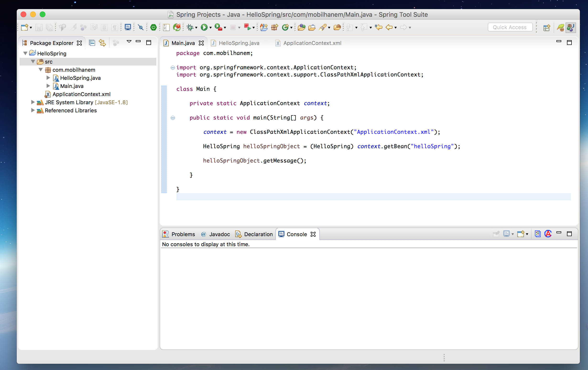The height and width of the screenshot is (370, 588).
Task: Open the Open Console dropdown arrow
Action: click(527, 234)
